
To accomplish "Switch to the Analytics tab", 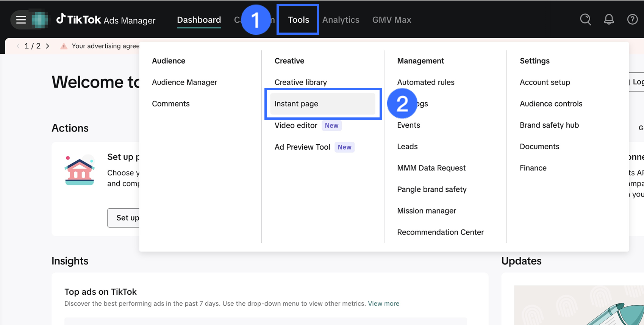I will [341, 20].
